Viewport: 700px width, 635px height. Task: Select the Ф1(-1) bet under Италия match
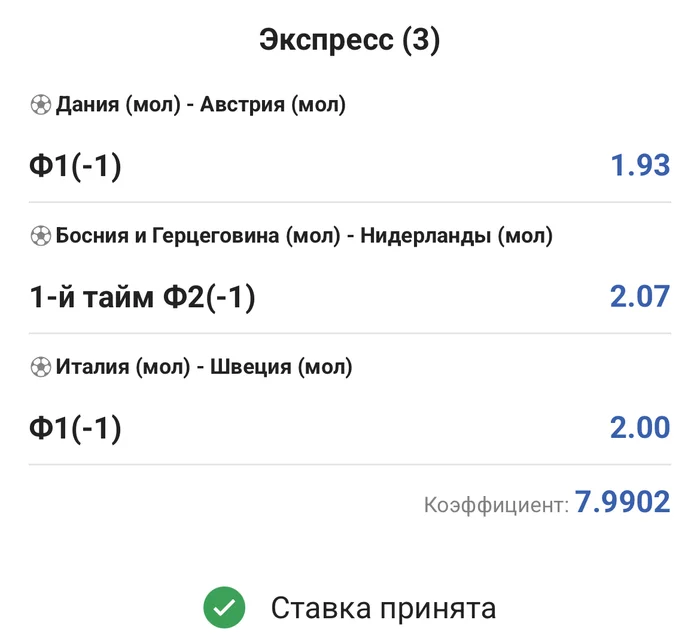click(x=76, y=429)
